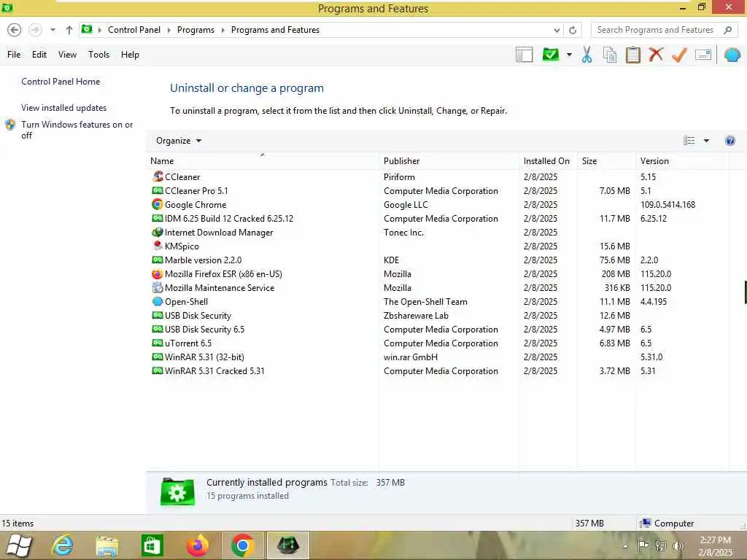Viewport: 747px width, 560px height.
Task: Click the red X Delete icon
Action: pyautogui.click(x=656, y=54)
